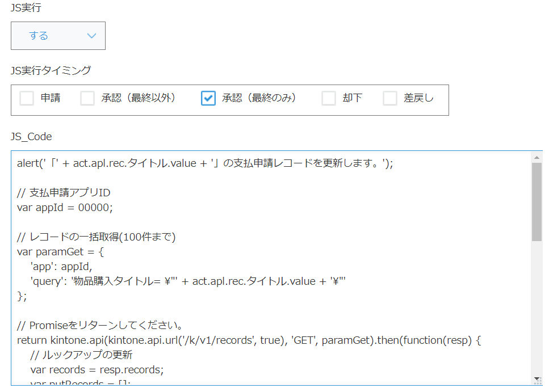Click the 'var paramGet = {' line

[61, 252]
